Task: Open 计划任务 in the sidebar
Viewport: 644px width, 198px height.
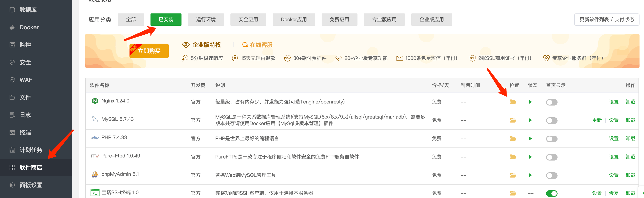Action: (x=36, y=150)
